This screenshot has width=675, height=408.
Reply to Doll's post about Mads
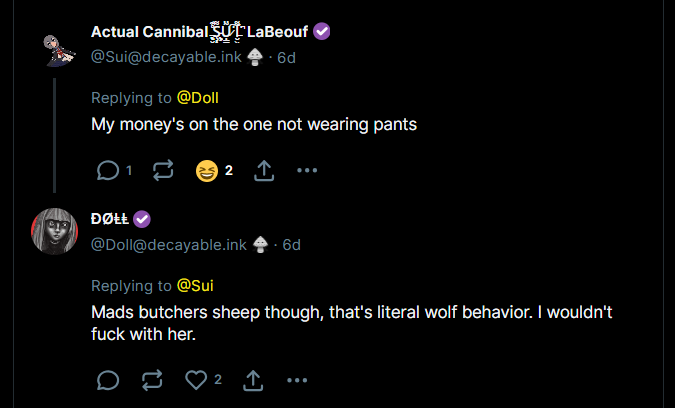pyautogui.click(x=108, y=380)
